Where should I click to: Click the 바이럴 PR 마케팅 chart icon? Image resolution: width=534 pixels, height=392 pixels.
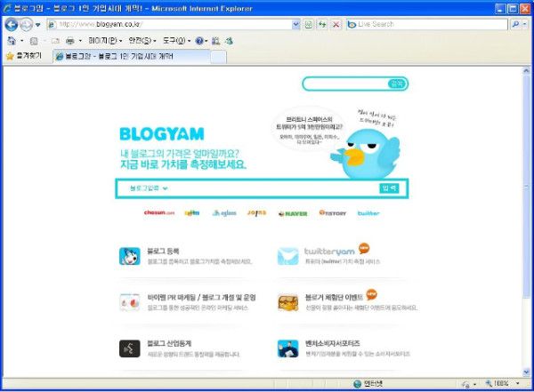(130, 302)
